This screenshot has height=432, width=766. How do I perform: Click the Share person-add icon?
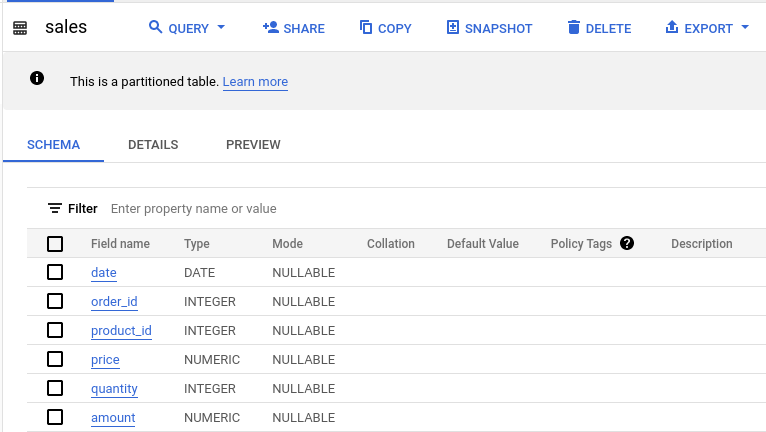pos(271,27)
